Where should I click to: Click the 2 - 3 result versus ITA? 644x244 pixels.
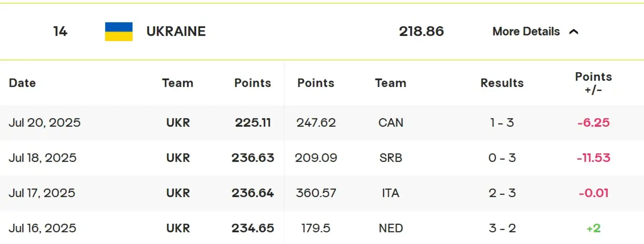coord(502,193)
